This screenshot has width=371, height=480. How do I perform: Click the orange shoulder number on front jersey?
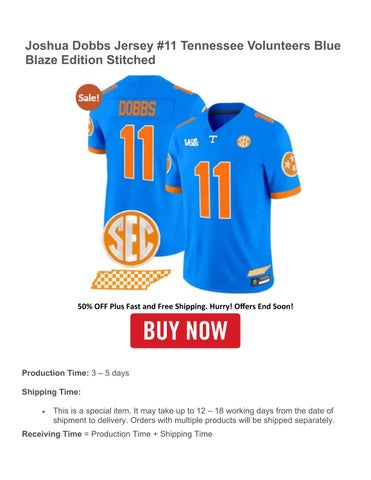265,118
